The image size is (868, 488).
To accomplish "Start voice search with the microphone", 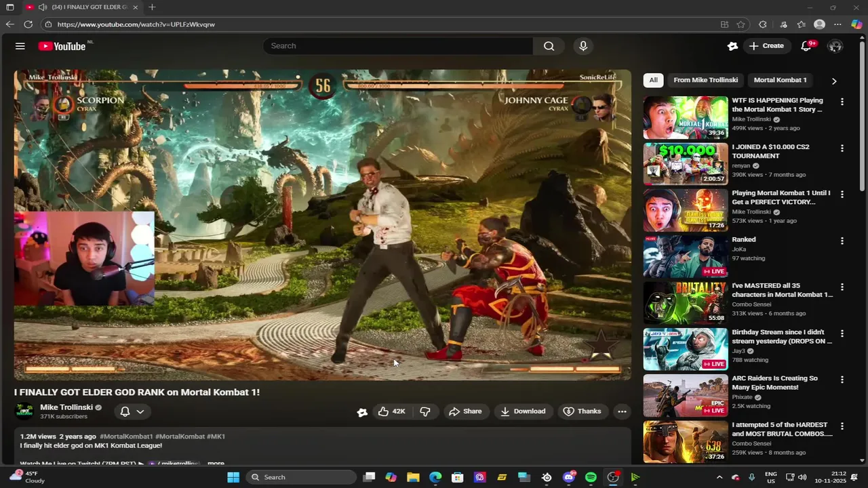I will click(x=583, y=46).
